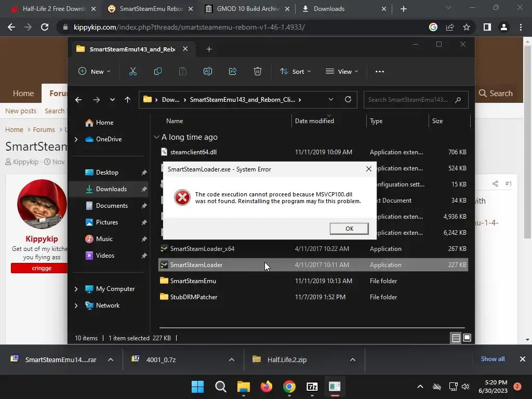Click OK in the System Error dialog
532x399 pixels.
point(349,229)
